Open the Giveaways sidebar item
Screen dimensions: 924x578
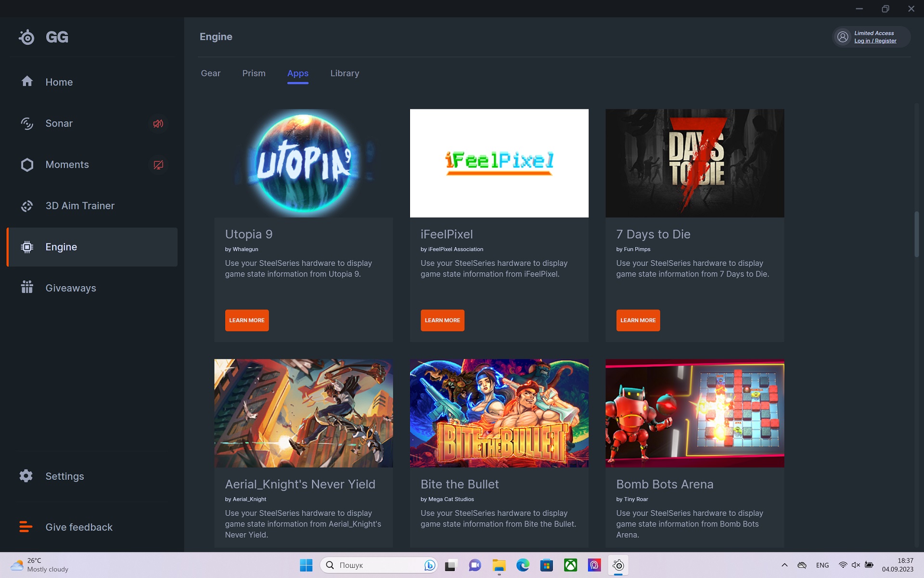click(71, 288)
